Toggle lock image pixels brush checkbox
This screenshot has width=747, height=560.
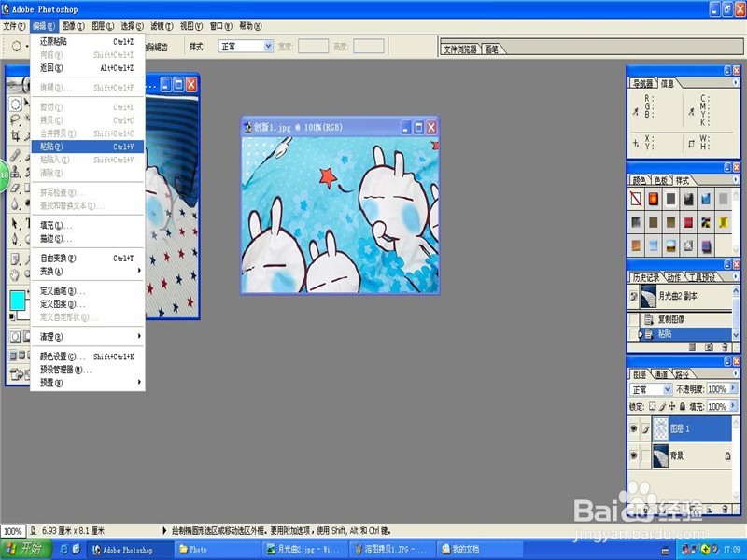(x=662, y=406)
